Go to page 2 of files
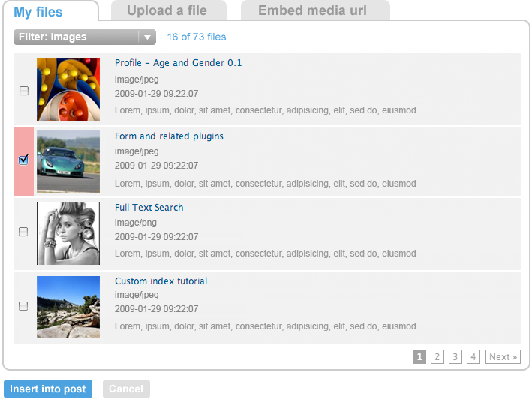 (437, 357)
